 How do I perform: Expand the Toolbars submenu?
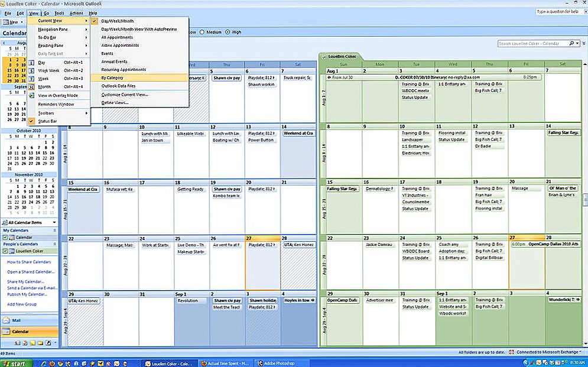[x=59, y=113]
